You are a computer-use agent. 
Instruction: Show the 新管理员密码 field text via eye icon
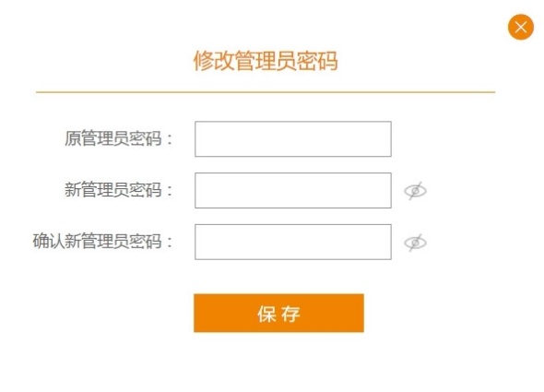(x=415, y=191)
